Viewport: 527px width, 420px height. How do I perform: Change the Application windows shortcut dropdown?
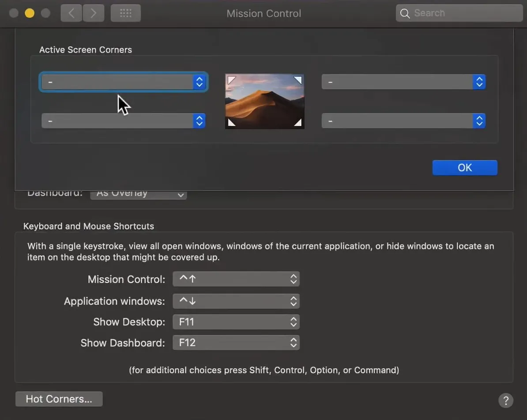pos(236,301)
